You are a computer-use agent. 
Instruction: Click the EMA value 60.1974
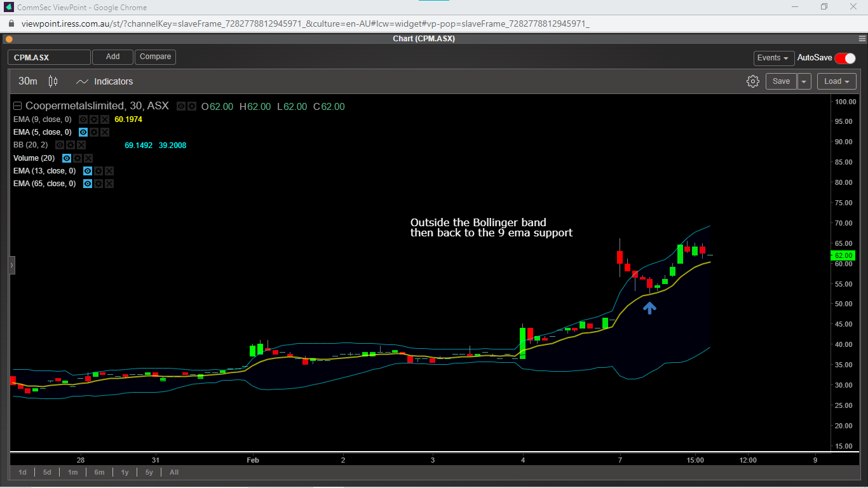128,119
